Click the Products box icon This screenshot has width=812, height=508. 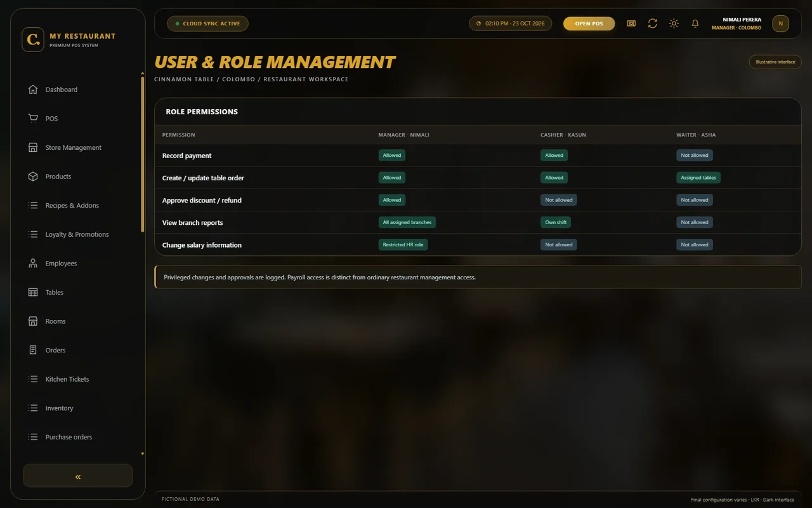coord(33,177)
